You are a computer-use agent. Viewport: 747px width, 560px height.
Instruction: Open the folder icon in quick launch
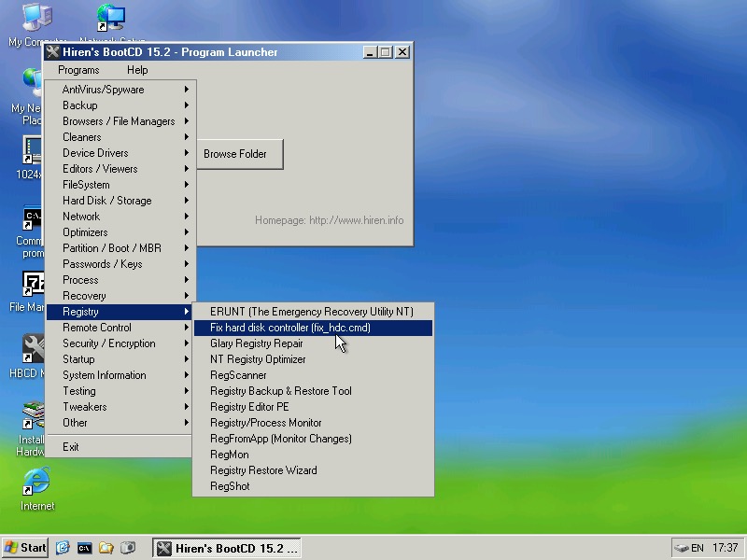click(x=106, y=548)
